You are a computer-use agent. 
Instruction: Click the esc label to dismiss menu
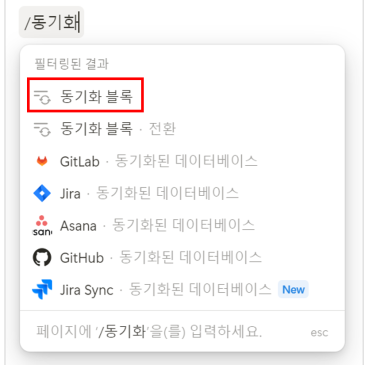tap(319, 332)
